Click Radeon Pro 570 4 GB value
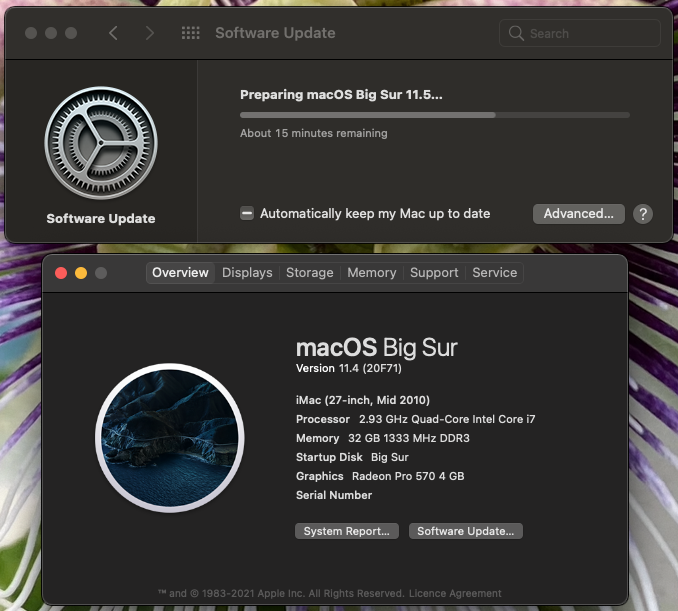678x611 pixels. pyautogui.click(x=408, y=476)
